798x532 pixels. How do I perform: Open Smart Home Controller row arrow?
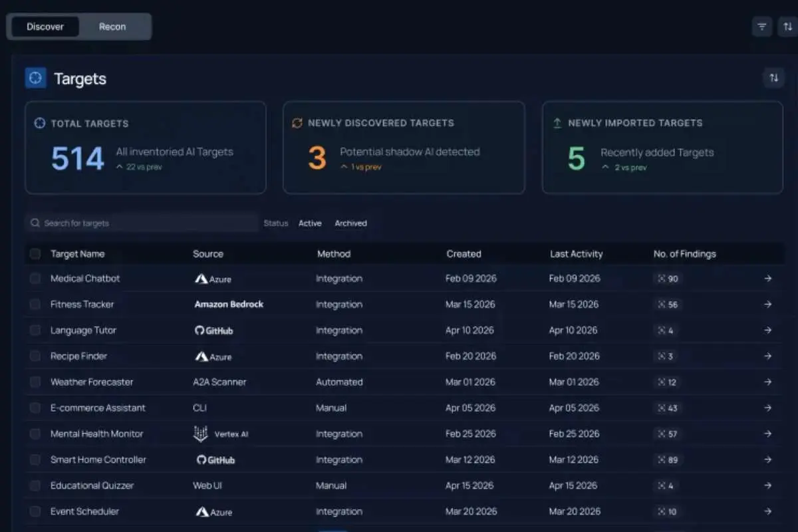768,460
